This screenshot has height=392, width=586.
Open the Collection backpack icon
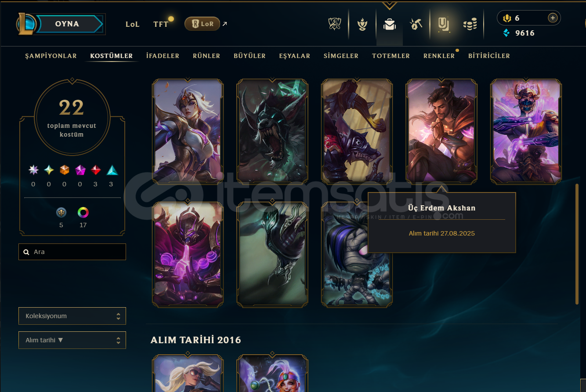389,24
